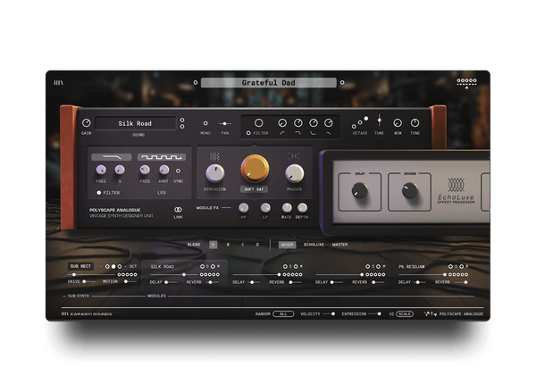Open the Silk Road sound selector
This screenshot has width=536, height=392.
tap(137, 123)
